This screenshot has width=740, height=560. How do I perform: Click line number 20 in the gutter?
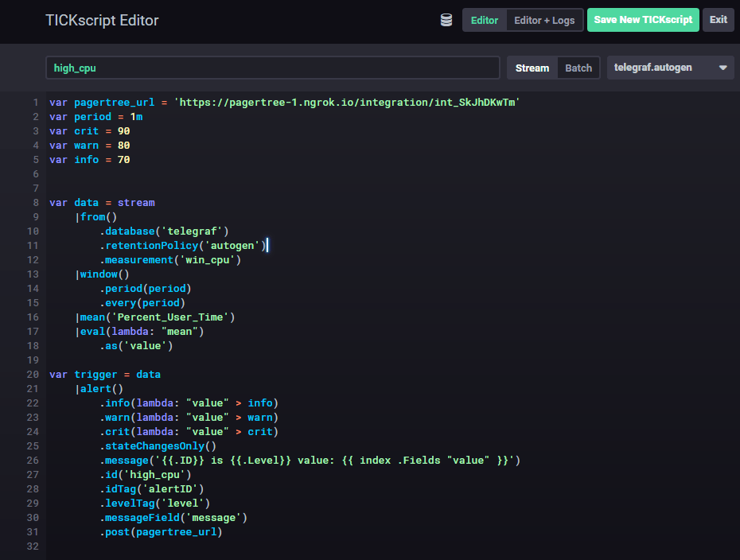pyautogui.click(x=33, y=375)
